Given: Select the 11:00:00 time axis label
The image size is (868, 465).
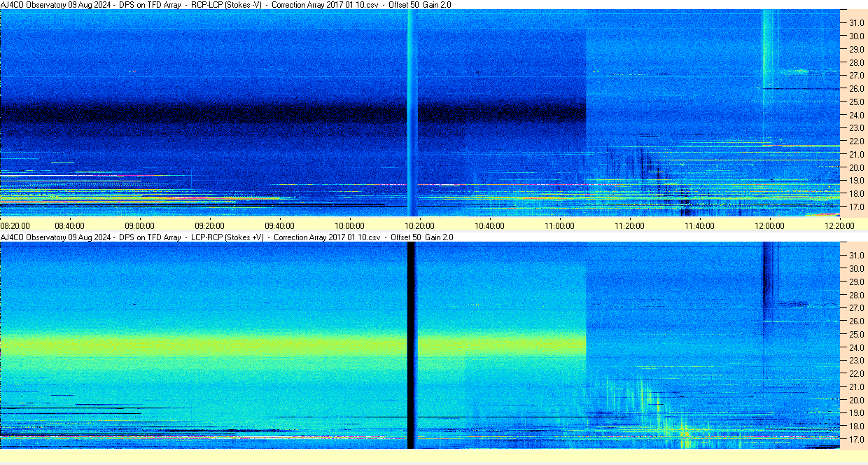Looking at the screenshot, I should 559,225.
